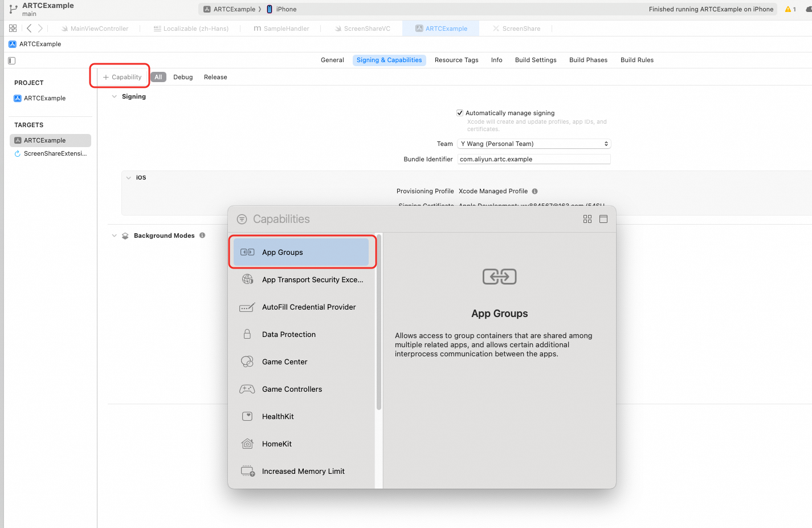812x528 pixels.
Task: Click the warning triangle issue indicator
Action: 788,9
